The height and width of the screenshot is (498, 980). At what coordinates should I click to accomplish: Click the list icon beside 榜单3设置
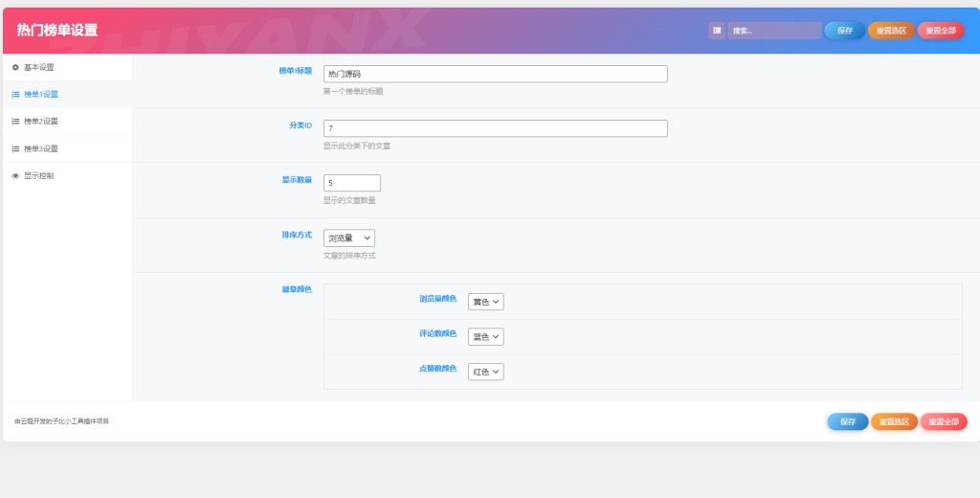point(15,148)
